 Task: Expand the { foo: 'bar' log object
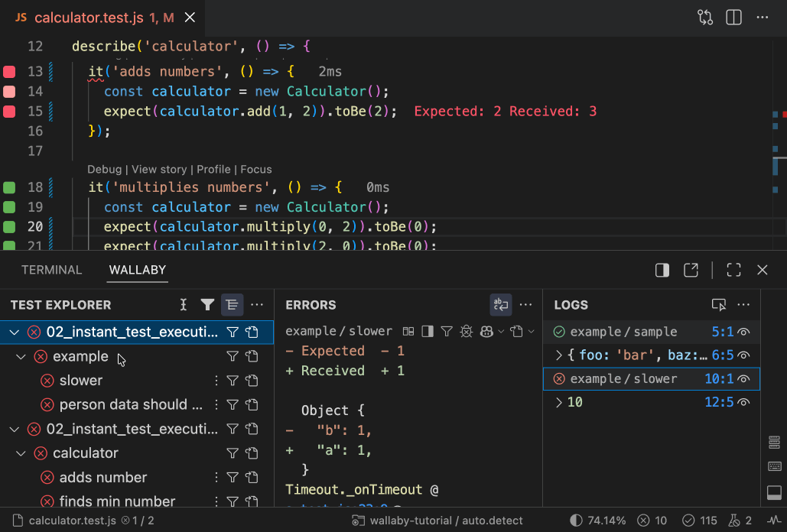point(559,355)
